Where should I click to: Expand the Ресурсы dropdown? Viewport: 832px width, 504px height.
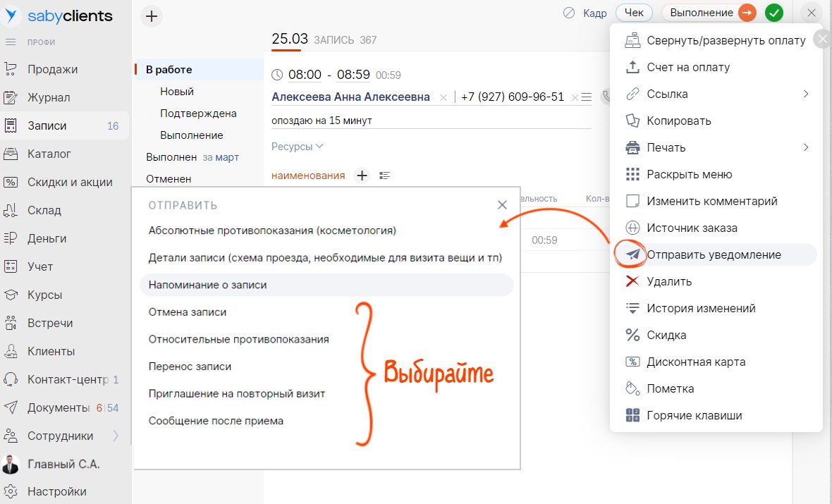pos(297,147)
